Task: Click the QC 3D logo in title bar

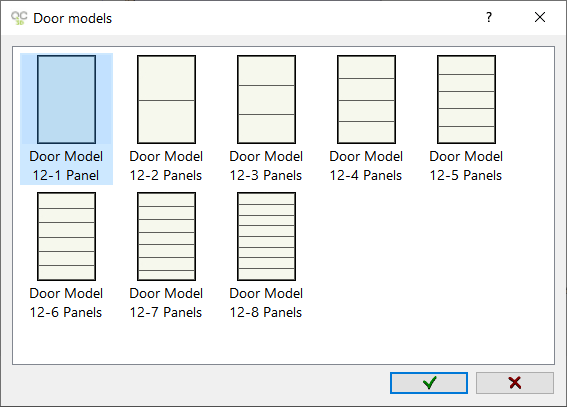Action: 19,18
